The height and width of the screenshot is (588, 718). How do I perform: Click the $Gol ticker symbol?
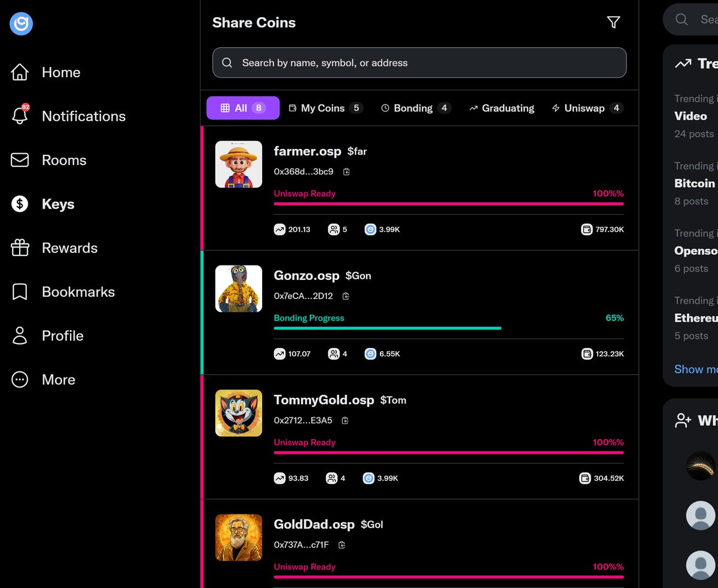pyautogui.click(x=372, y=525)
